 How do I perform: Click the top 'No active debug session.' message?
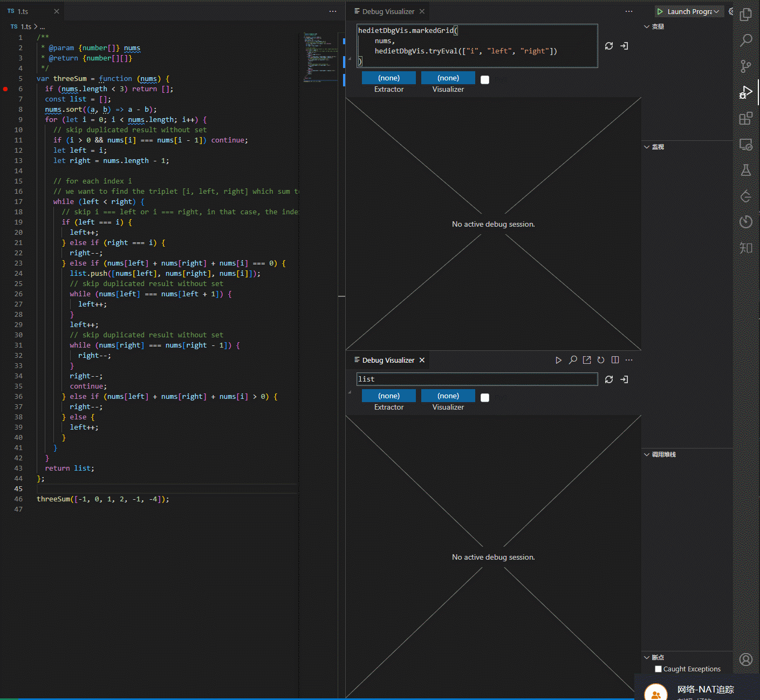coord(494,224)
